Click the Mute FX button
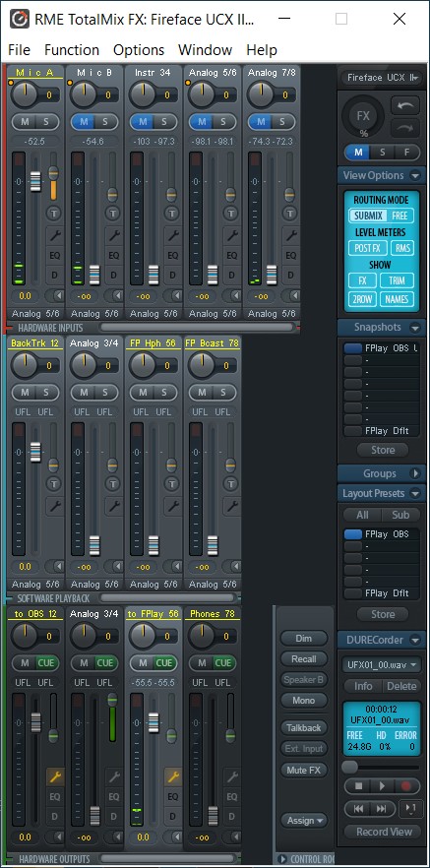430x868 pixels. pos(304,770)
